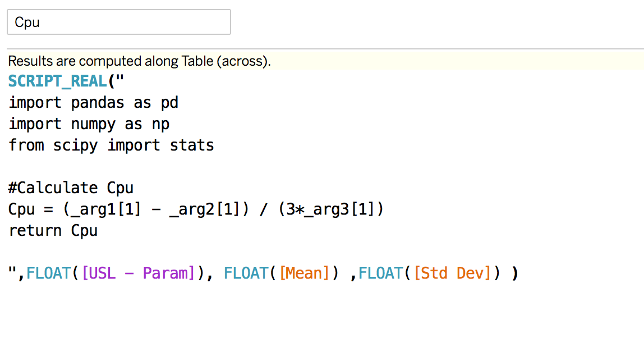Click the Cpu name input field
This screenshot has height=364, width=644.
(118, 22)
